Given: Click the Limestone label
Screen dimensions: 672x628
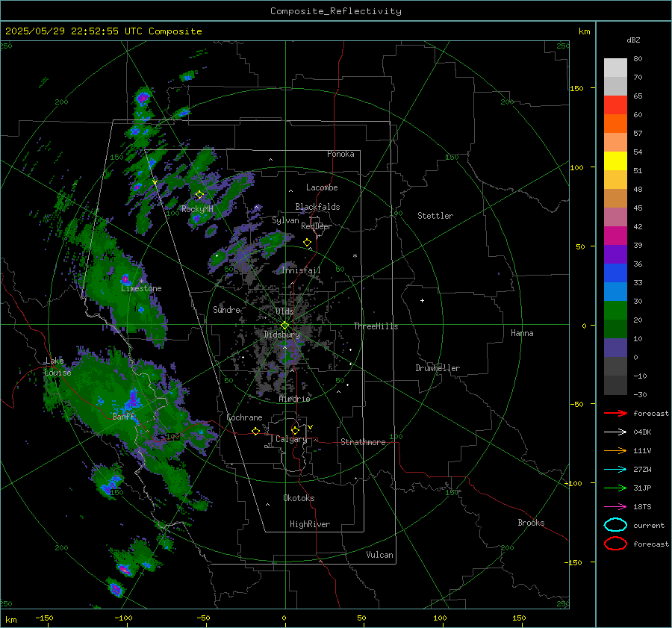Looking at the screenshot, I should (141, 288).
